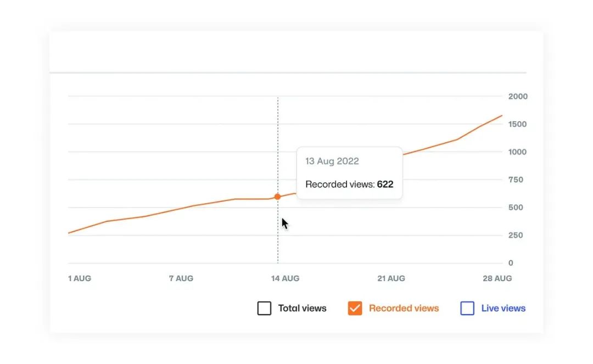The image size is (593, 364).
Task: Enable the Live views checkbox
Action: 467,308
